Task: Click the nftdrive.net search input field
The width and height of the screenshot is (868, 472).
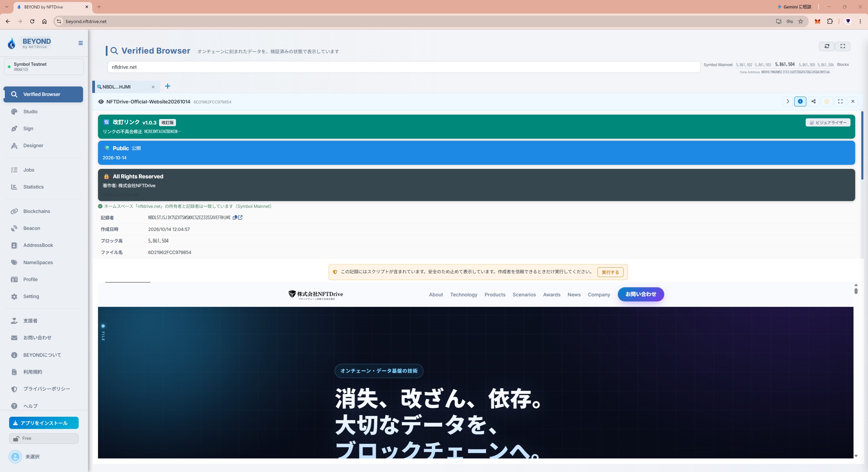Action: pyautogui.click(x=404, y=67)
